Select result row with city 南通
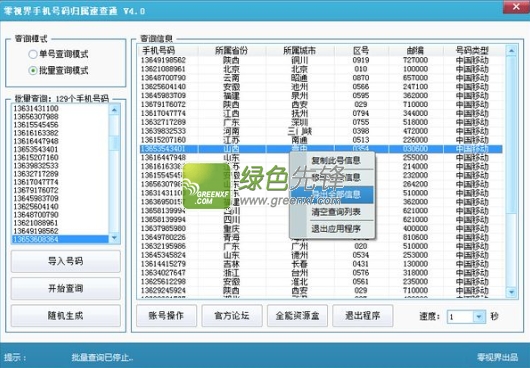The height and width of the screenshot is (368, 530). tap(321, 140)
